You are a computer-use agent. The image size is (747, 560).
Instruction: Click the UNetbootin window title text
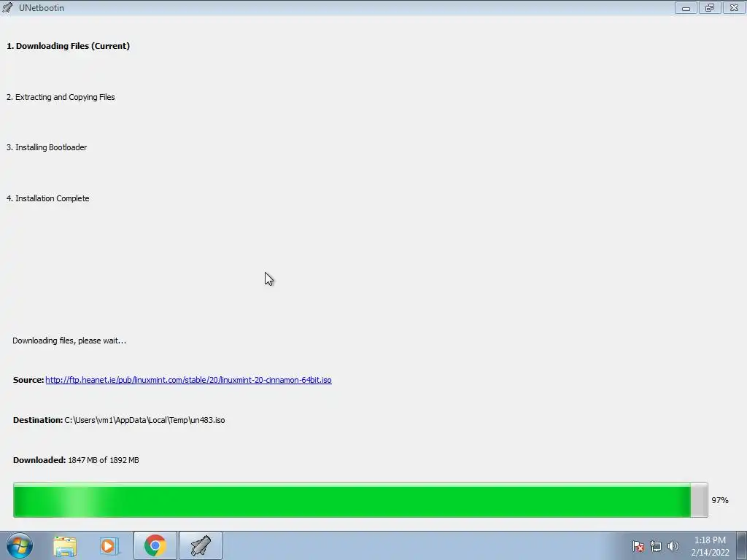point(42,8)
